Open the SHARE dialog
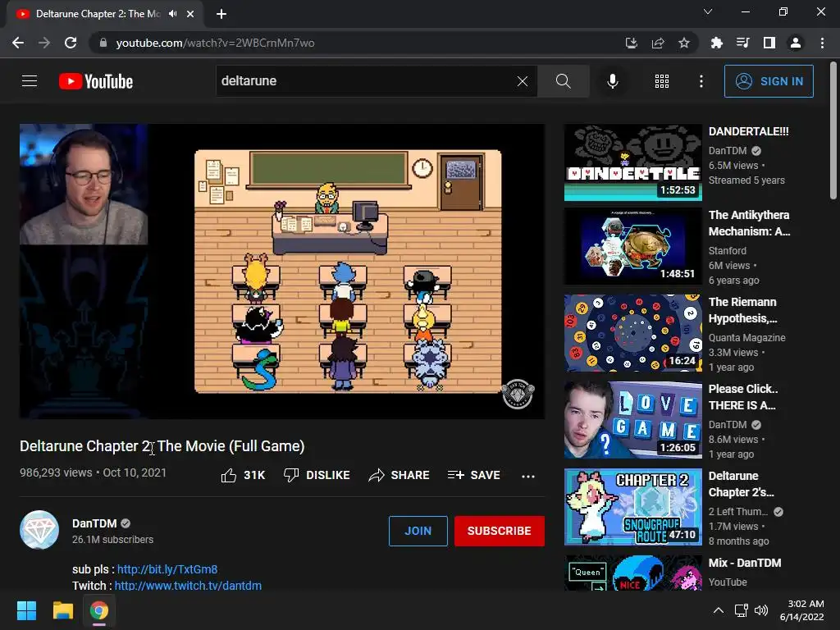This screenshot has width=840, height=630. (399, 475)
